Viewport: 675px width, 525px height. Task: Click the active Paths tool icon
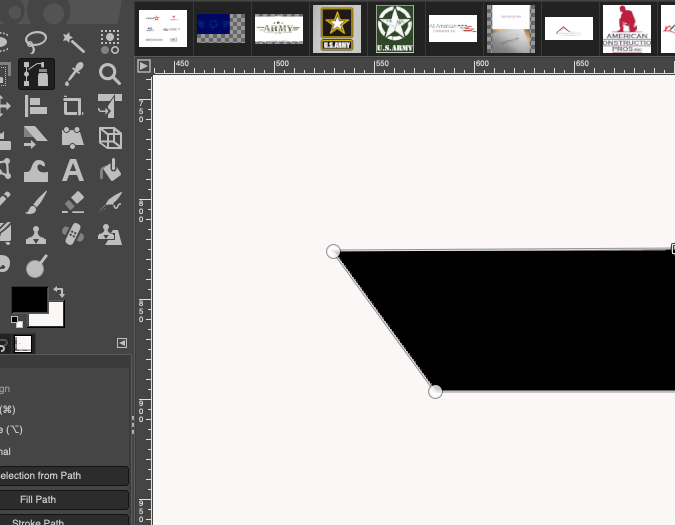point(36,74)
